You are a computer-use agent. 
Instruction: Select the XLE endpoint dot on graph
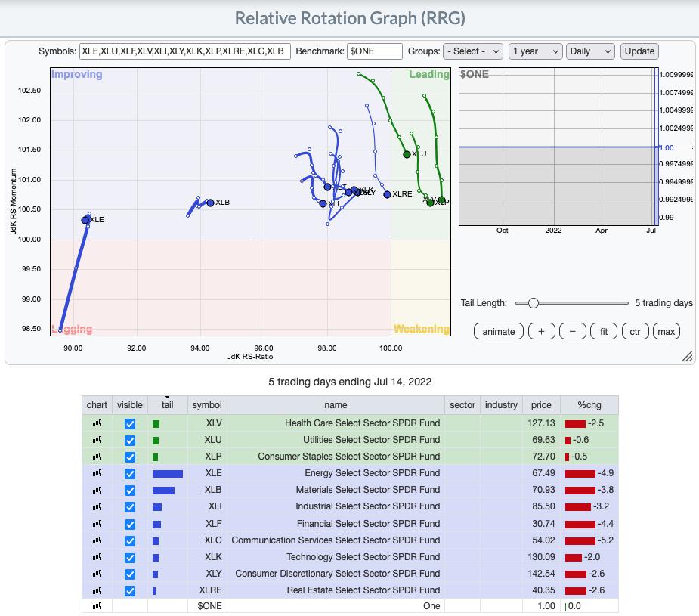click(85, 220)
